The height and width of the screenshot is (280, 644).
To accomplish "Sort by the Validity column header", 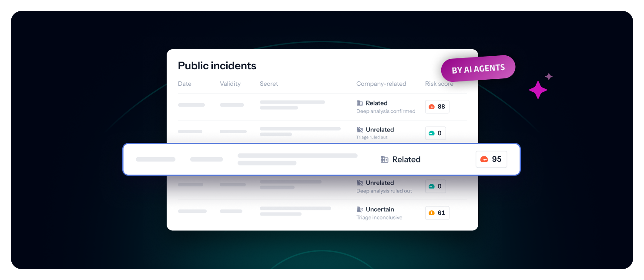I will coord(230,84).
